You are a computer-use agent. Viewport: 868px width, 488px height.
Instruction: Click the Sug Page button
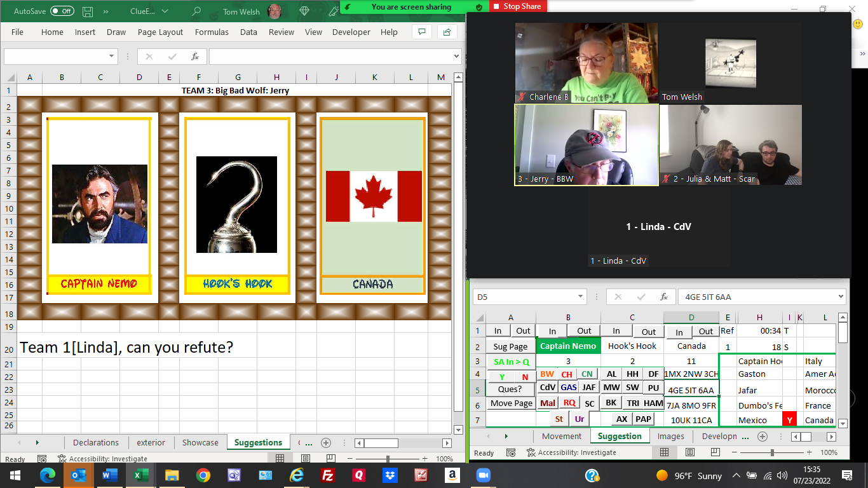510,346
